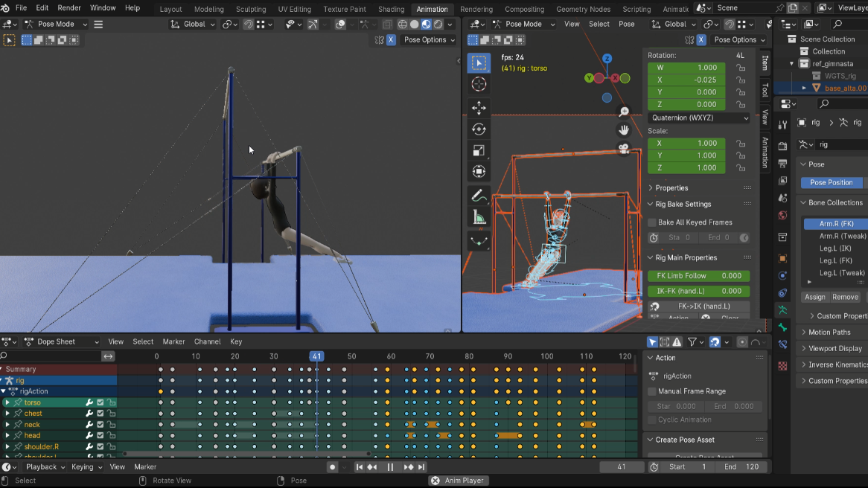868x488 pixels.
Task: Select the Measure tool in right viewport
Action: tap(479, 217)
